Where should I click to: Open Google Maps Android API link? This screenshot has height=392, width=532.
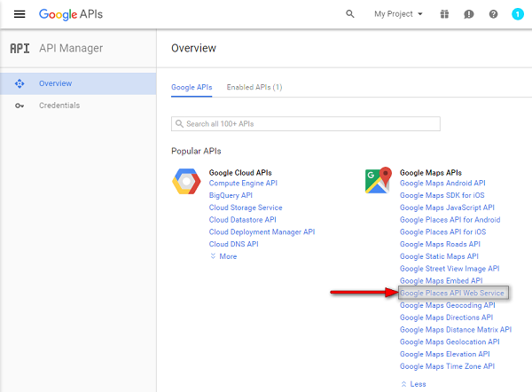point(442,184)
